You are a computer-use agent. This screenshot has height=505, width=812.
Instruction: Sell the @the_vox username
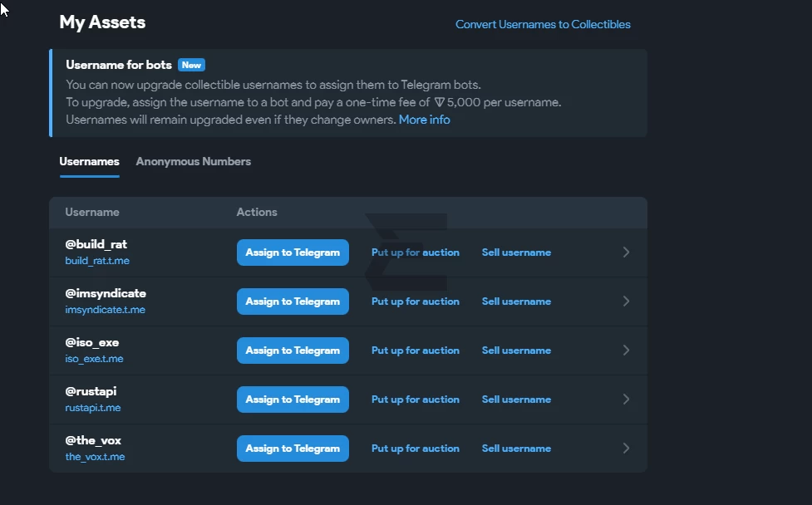click(x=516, y=448)
